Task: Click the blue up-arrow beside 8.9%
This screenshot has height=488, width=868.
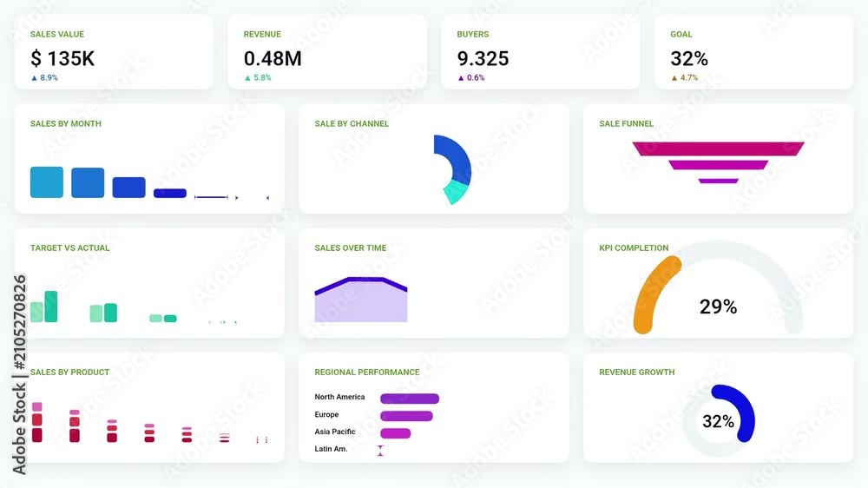Action: pos(35,78)
